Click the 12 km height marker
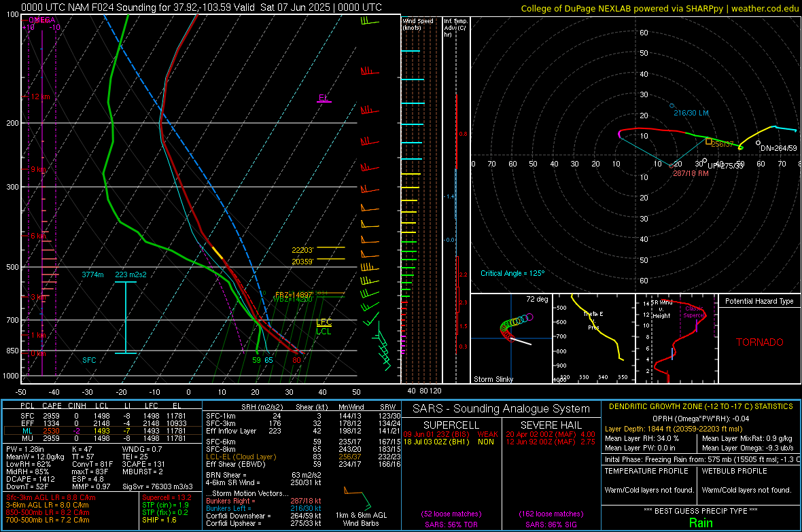Screen dimensions: 802x532 click(40, 96)
